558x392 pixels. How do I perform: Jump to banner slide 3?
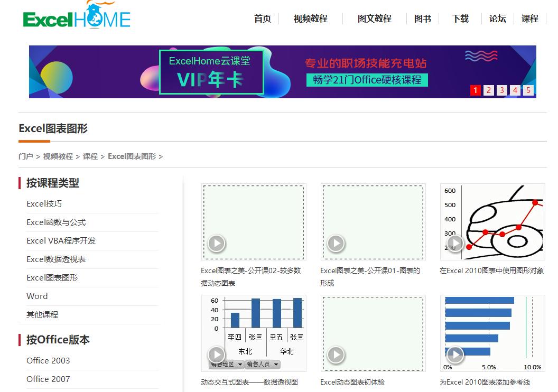[x=501, y=90]
